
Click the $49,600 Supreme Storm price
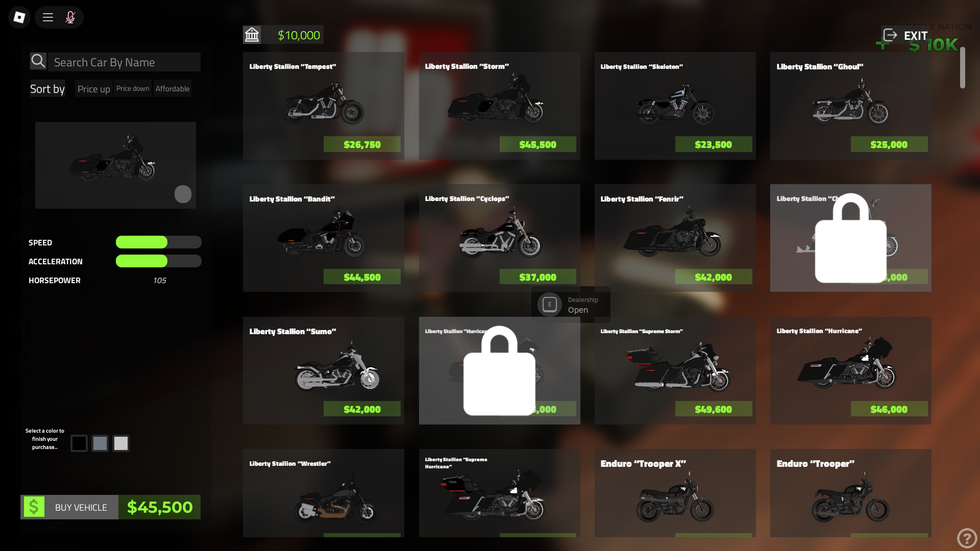(x=714, y=409)
